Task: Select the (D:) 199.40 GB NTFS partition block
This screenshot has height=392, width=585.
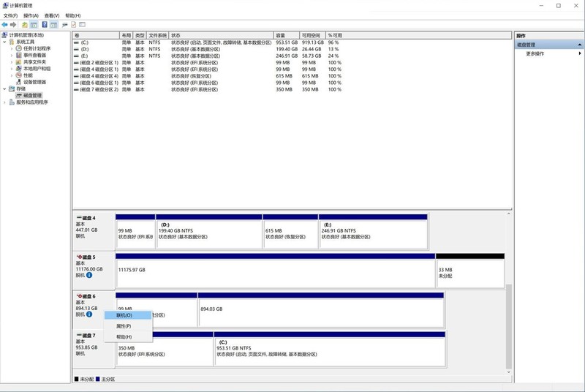Action: [209, 231]
